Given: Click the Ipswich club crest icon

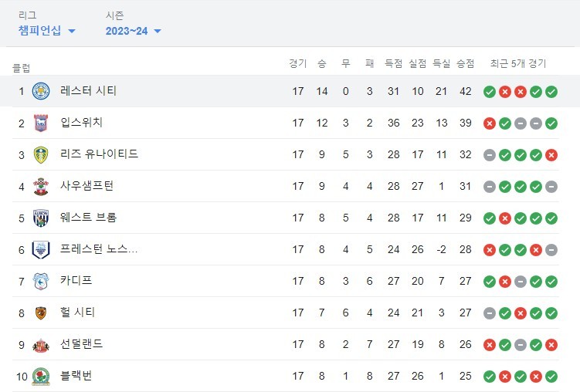Looking at the screenshot, I should click(x=41, y=123).
